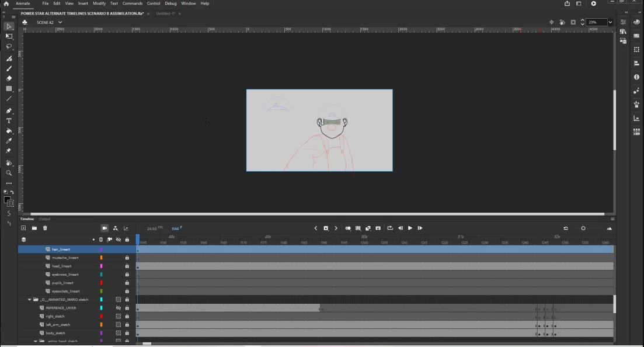This screenshot has height=347, width=644.
Task: Step forward one frame
Action: coord(420,228)
